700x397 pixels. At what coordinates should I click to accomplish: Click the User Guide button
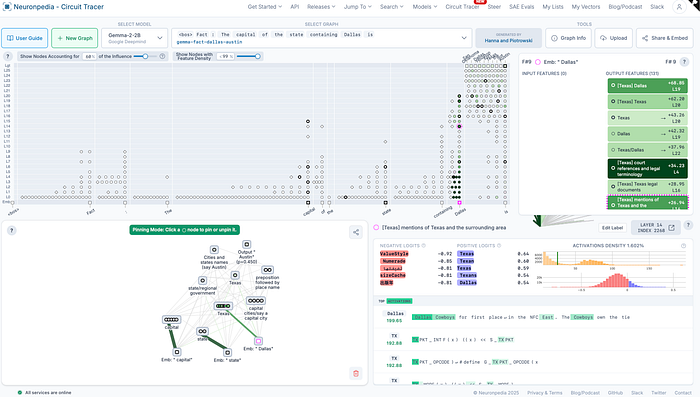(x=25, y=38)
